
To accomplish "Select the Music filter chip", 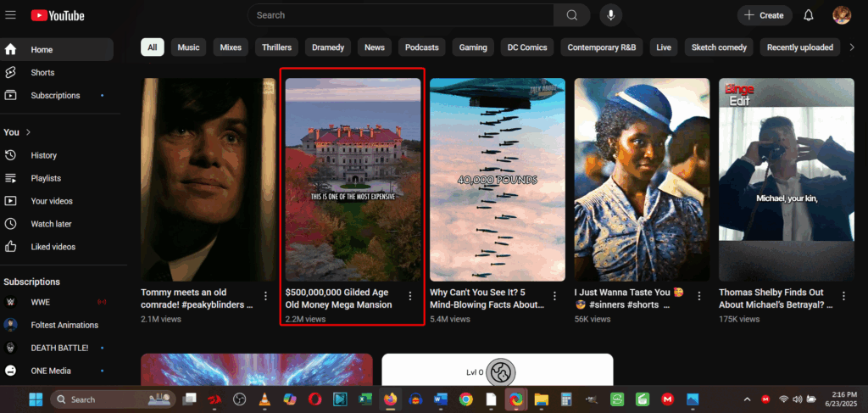I will click(x=188, y=47).
